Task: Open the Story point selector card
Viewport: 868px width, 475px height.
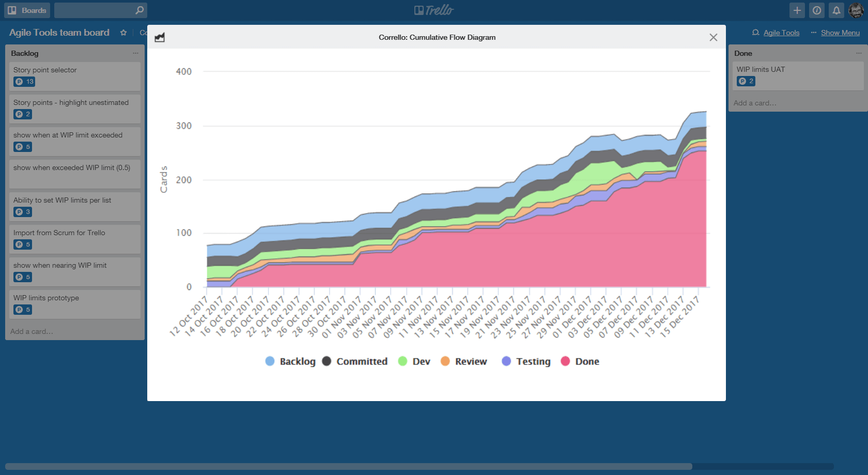Action: click(x=75, y=76)
